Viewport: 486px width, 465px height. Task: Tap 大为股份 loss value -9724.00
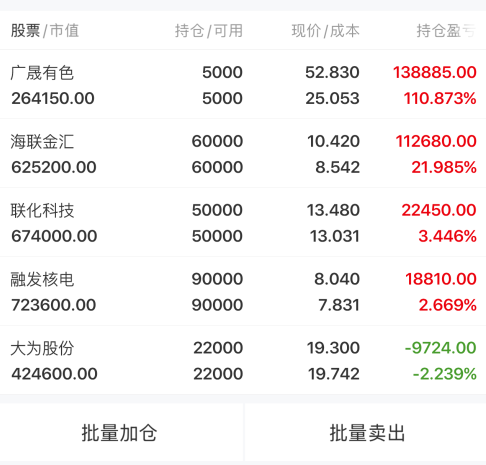440,348
